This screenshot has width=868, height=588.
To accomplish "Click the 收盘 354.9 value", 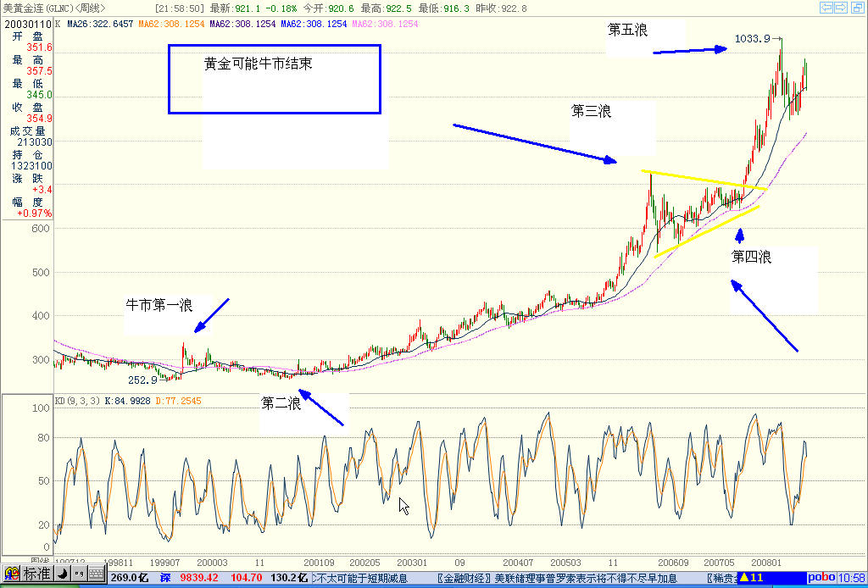I will click(39, 119).
